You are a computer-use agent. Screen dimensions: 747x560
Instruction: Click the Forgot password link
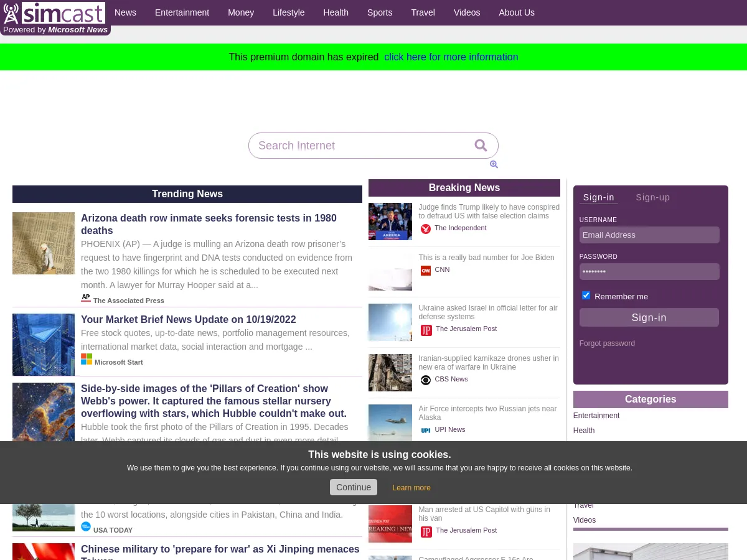pyautogui.click(x=607, y=343)
